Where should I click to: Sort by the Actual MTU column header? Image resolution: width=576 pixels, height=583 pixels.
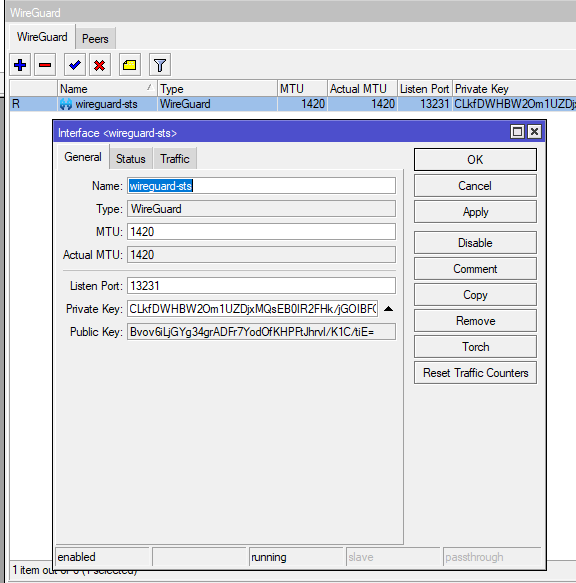[x=362, y=88]
